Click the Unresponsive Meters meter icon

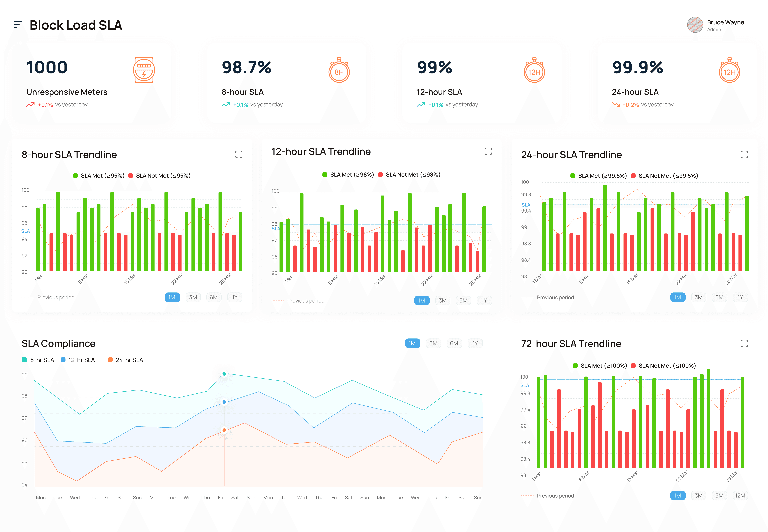coord(144,70)
